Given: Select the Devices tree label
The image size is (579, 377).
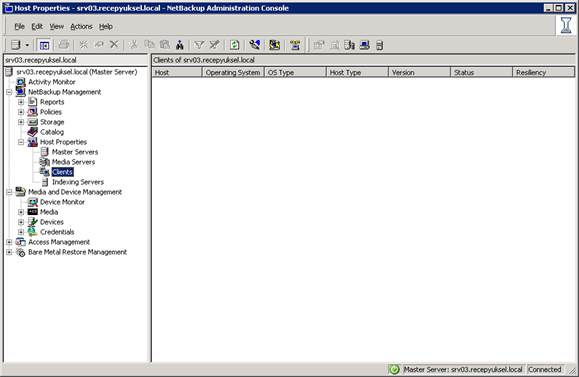Looking at the screenshot, I should pos(52,222).
